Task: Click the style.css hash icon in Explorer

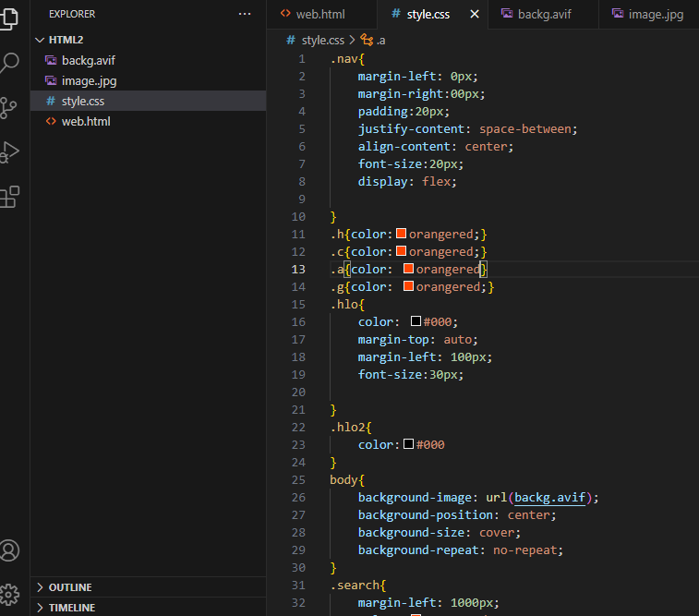Action: tap(51, 102)
